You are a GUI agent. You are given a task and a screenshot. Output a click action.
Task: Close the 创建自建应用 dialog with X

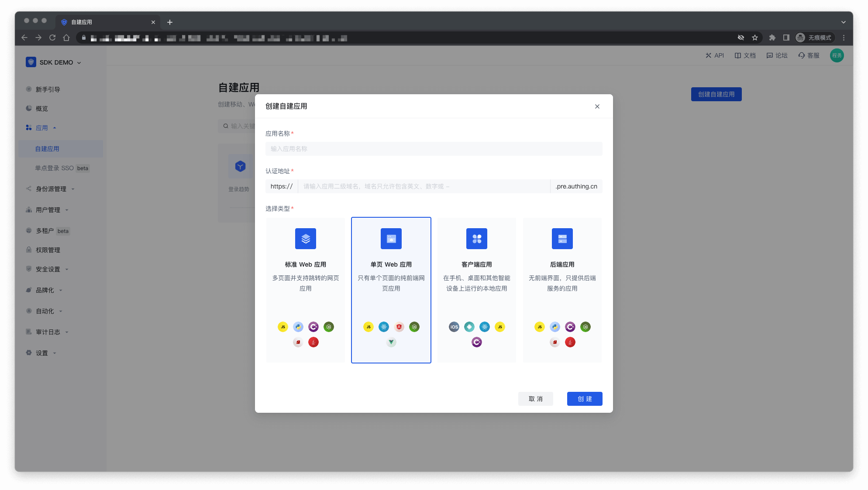[597, 106]
